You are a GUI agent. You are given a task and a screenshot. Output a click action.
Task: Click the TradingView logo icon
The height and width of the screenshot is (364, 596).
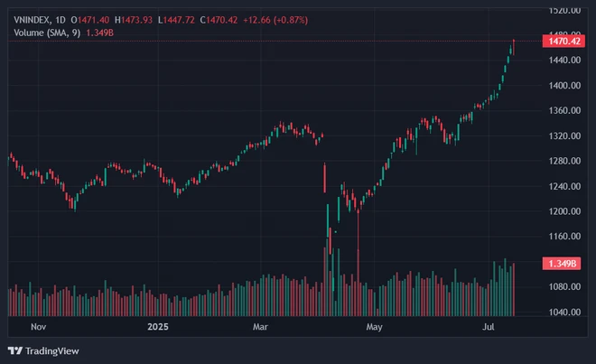[x=15, y=350]
